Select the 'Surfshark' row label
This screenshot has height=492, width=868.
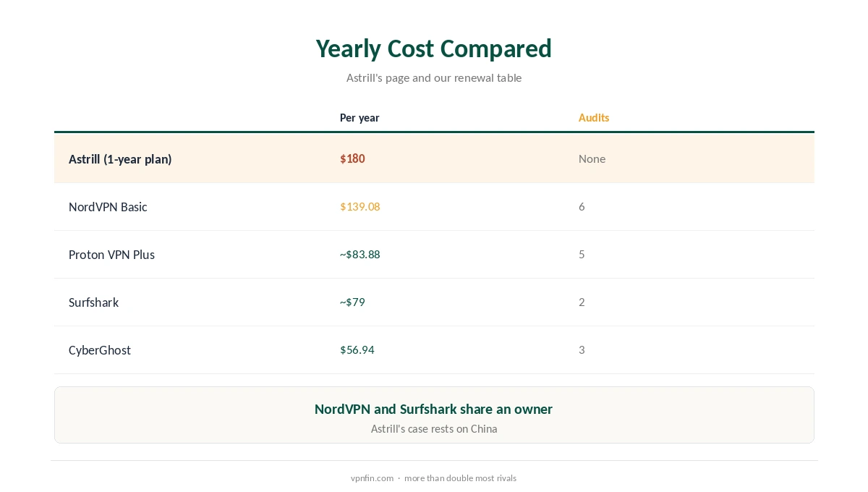[x=93, y=302]
